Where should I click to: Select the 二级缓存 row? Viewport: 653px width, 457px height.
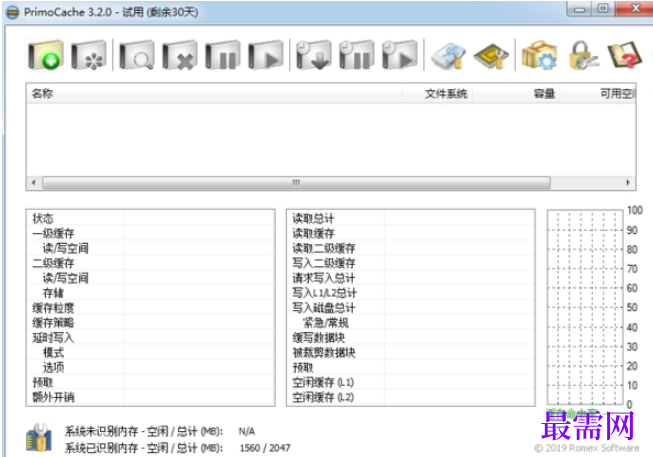[151, 263]
